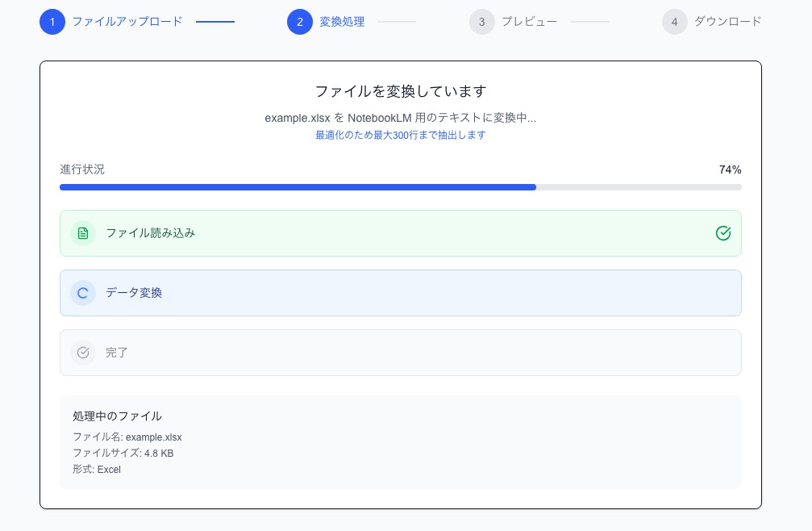Select the ファイルアップロード step label
Image resolution: width=812 pixels, height=531 pixels.
[x=127, y=22]
